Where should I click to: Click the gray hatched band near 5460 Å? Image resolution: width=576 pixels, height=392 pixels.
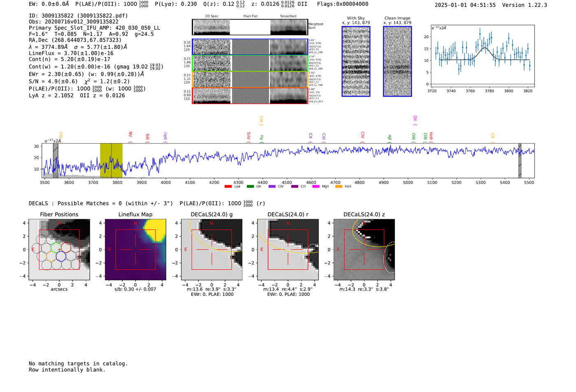520,160
